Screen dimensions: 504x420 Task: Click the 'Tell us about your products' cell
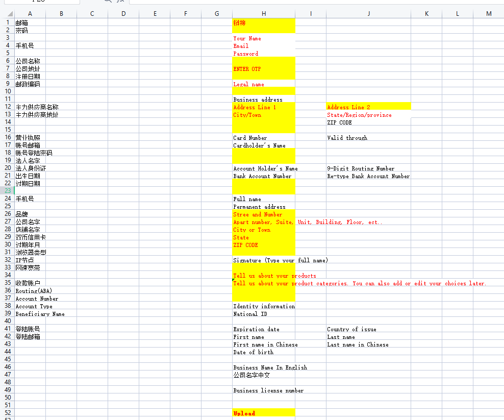coord(264,275)
